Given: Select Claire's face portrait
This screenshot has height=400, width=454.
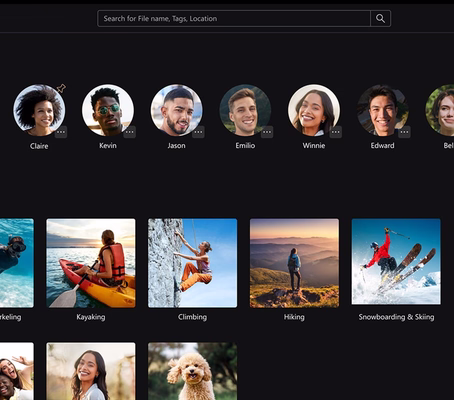Looking at the screenshot, I should [x=39, y=110].
